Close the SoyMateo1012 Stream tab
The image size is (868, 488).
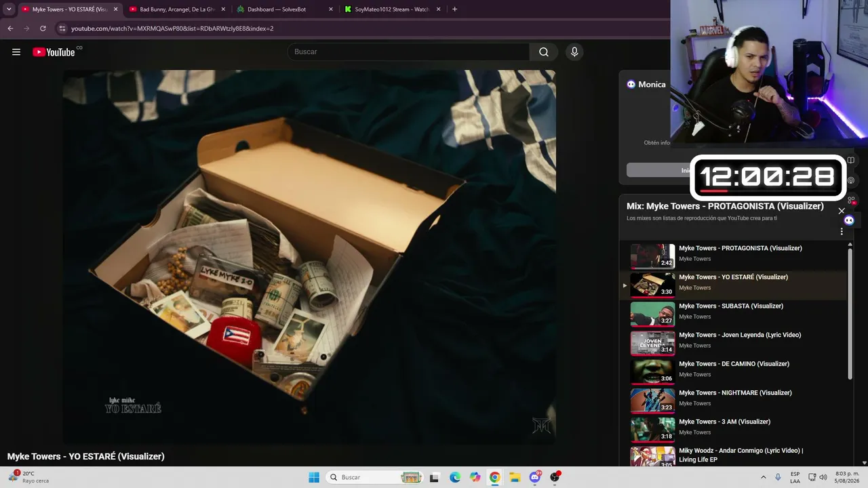pos(439,9)
